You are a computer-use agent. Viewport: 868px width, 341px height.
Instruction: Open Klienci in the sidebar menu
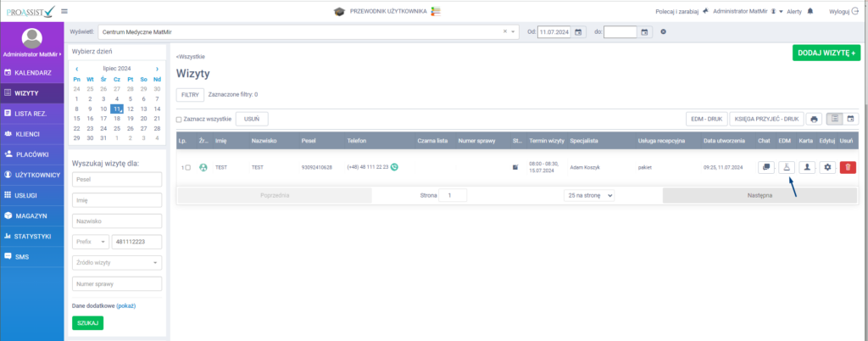[31, 134]
